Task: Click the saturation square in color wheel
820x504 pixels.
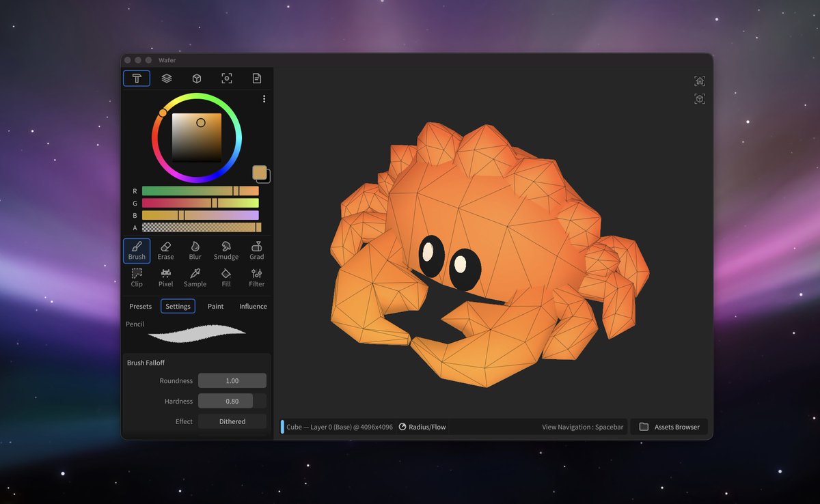Action: pos(197,137)
